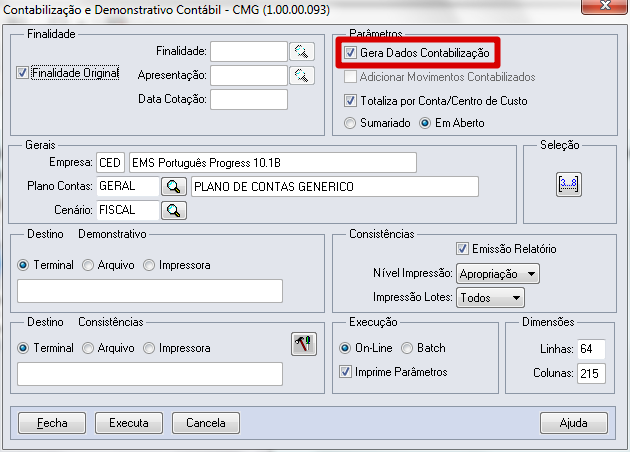Select Impressora in Destino Demonstrativo

(149, 265)
